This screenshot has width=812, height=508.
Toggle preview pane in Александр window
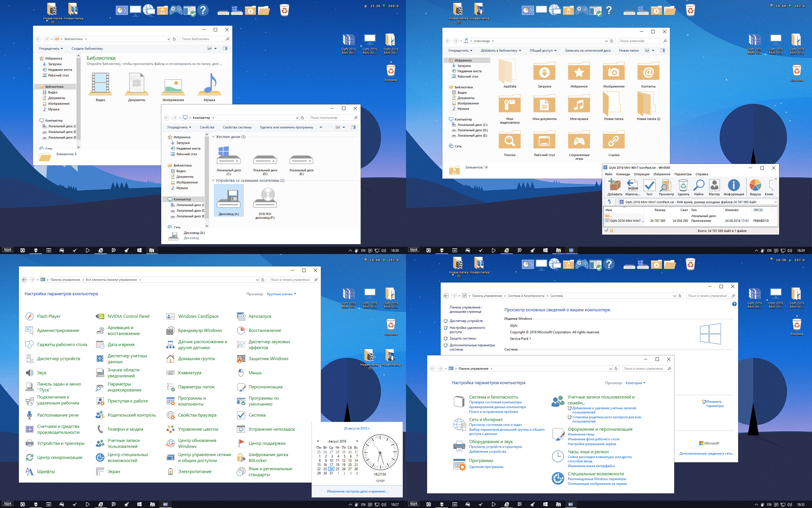662,51
